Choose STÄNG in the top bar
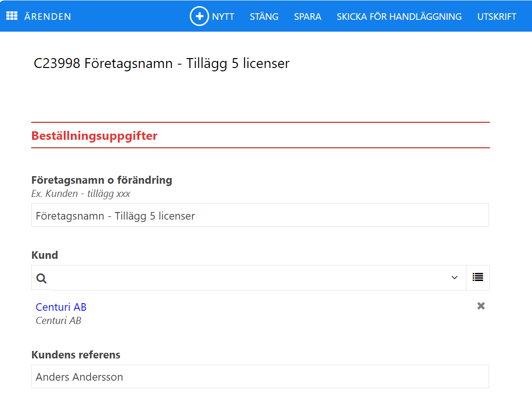This screenshot has height=400, width=532. tap(264, 17)
